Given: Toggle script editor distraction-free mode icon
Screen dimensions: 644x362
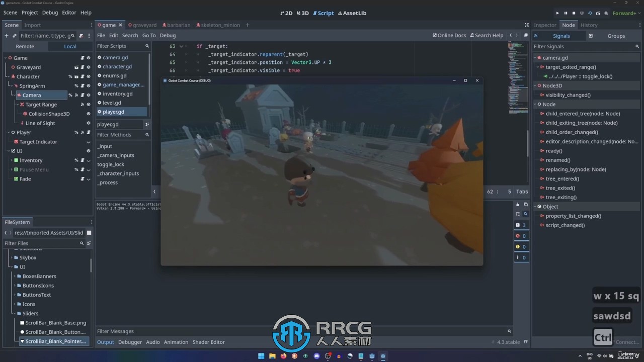Looking at the screenshot, I should pyautogui.click(x=527, y=25).
